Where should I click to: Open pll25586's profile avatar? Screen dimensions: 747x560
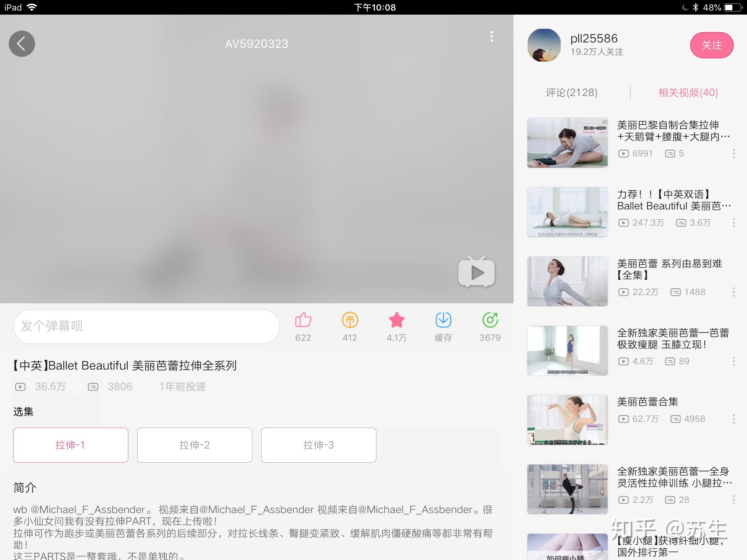click(x=544, y=45)
